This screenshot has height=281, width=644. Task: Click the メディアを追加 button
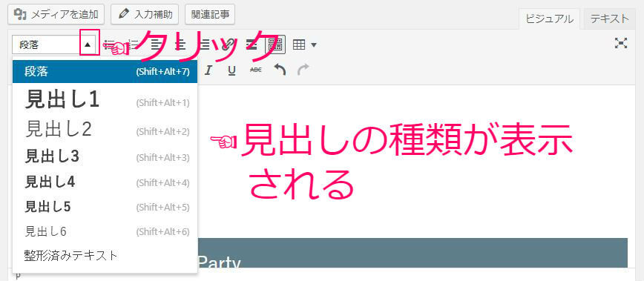[x=56, y=14]
